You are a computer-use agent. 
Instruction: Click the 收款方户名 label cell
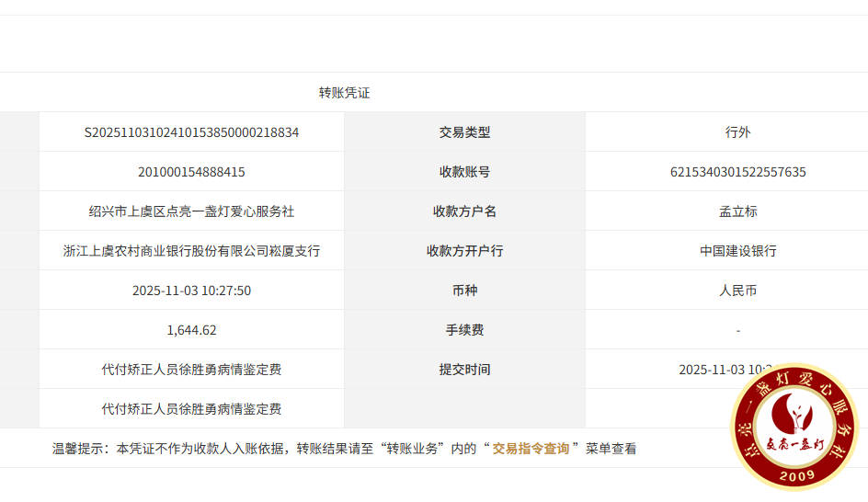pyautogui.click(x=464, y=211)
